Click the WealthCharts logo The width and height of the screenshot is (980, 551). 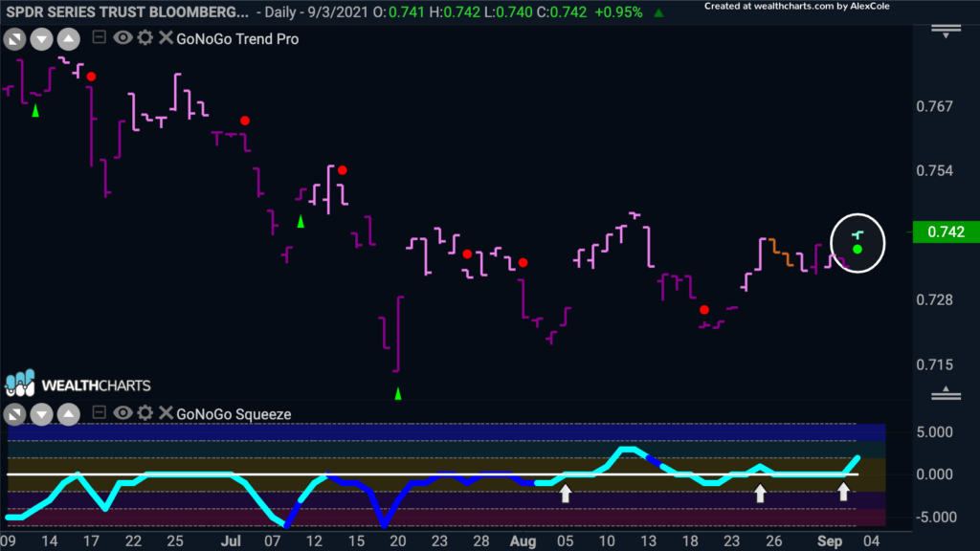point(78,384)
